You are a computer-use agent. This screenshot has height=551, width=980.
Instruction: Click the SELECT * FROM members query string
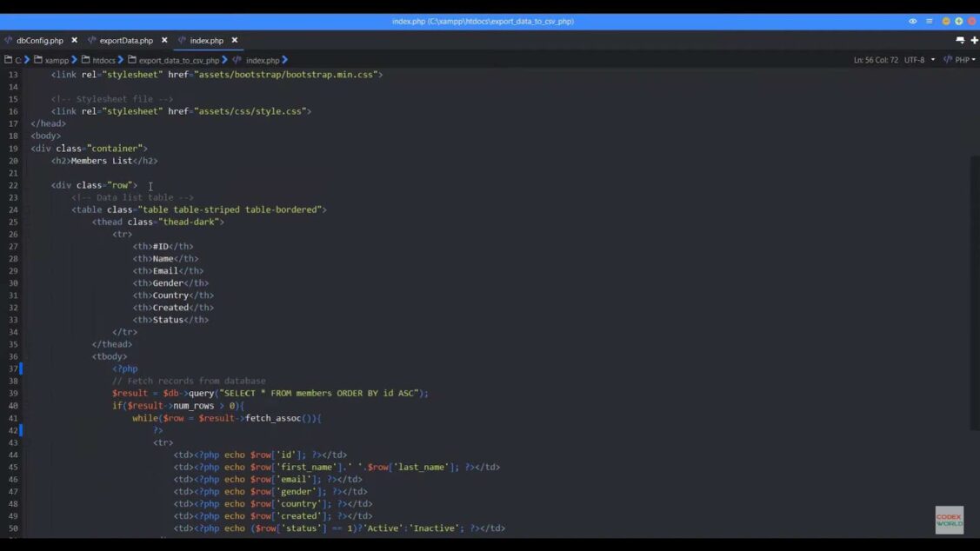tap(319, 394)
